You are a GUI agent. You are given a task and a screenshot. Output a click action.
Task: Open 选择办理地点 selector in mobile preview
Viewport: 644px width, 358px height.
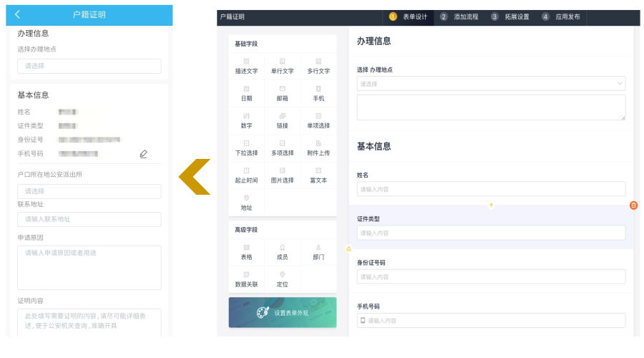89,66
